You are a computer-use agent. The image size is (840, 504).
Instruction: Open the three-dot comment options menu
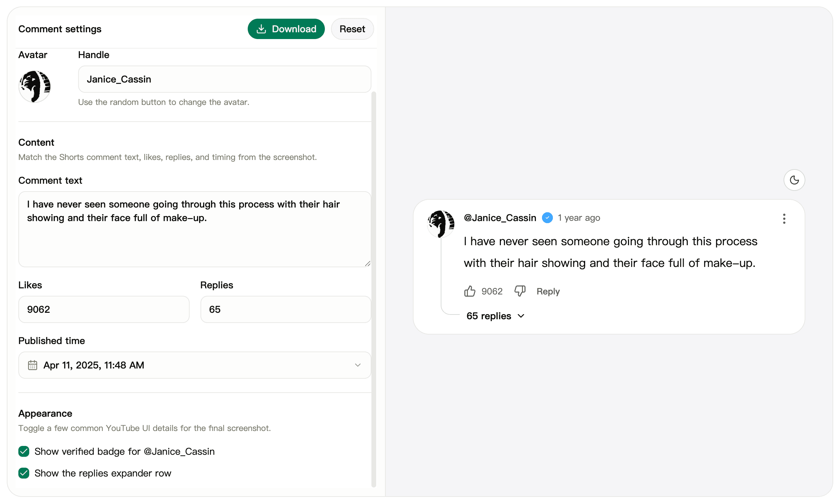784,219
